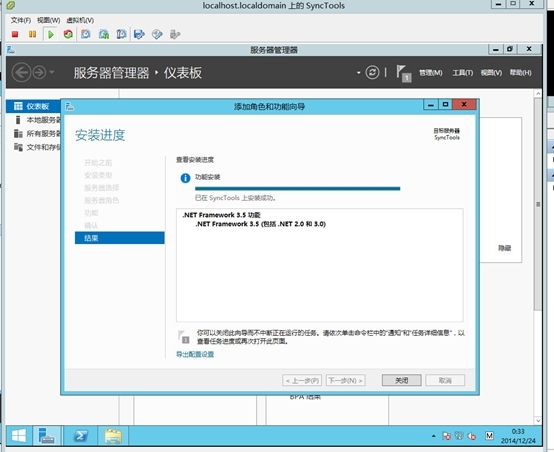Click scrollbar up arrow in dashboard
554x452 pixels.
pyautogui.click(x=538, y=94)
